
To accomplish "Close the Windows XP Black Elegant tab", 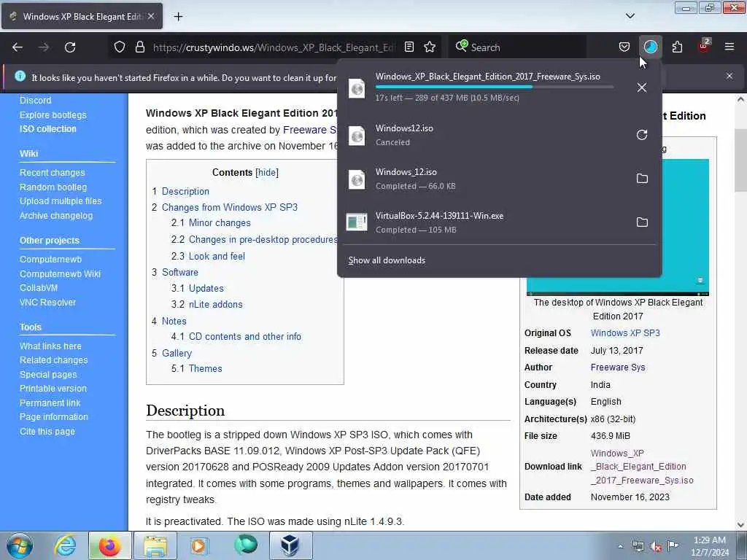I will (x=151, y=16).
